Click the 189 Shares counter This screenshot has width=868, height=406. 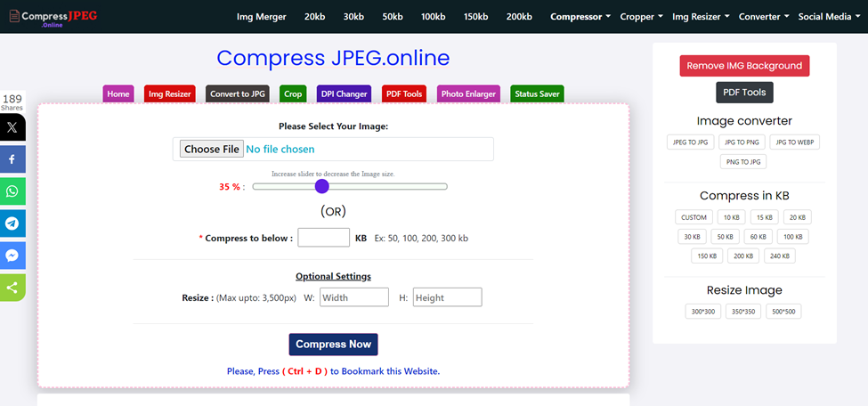click(12, 102)
